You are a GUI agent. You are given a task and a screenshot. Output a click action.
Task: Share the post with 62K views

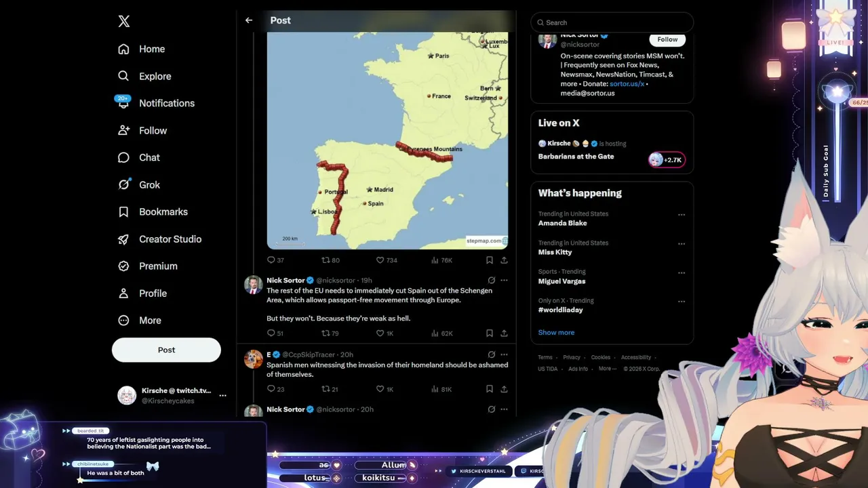click(x=504, y=333)
